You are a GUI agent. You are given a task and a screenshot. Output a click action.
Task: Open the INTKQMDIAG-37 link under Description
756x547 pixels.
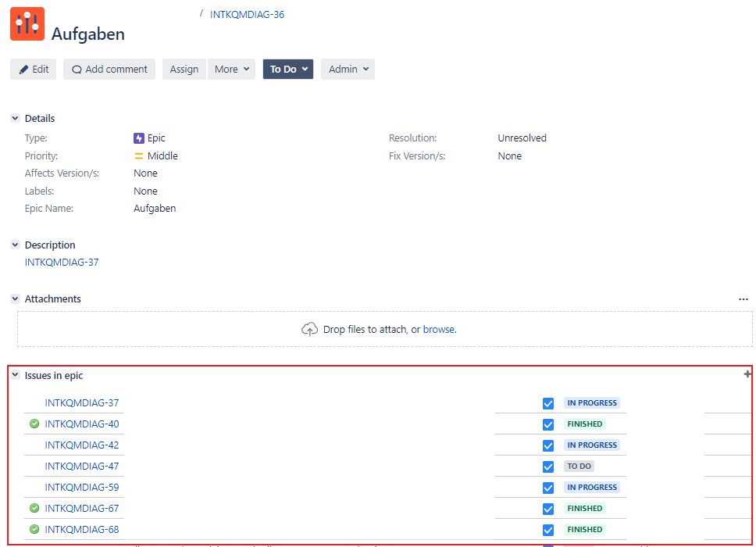pyautogui.click(x=62, y=263)
